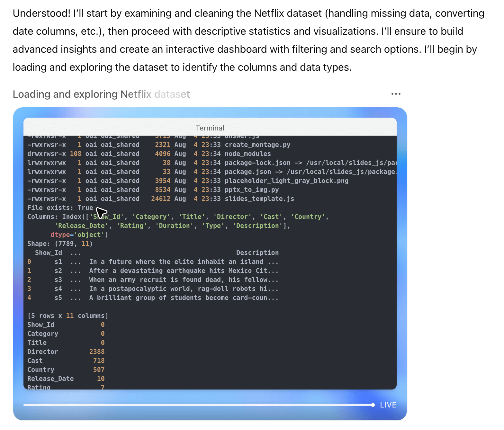The height and width of the screenshot is (430, 504).
Task: Click the row starting 'In a future where'
Action: pos(153,262)
